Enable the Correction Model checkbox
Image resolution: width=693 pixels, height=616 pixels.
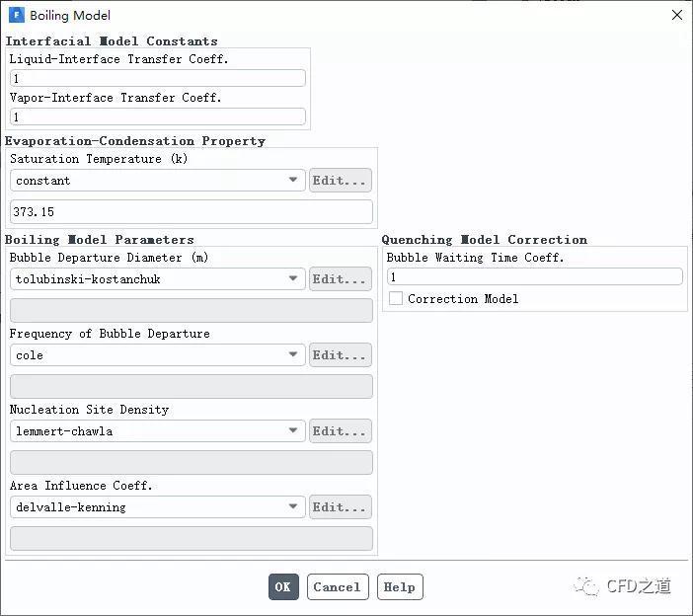396,298
